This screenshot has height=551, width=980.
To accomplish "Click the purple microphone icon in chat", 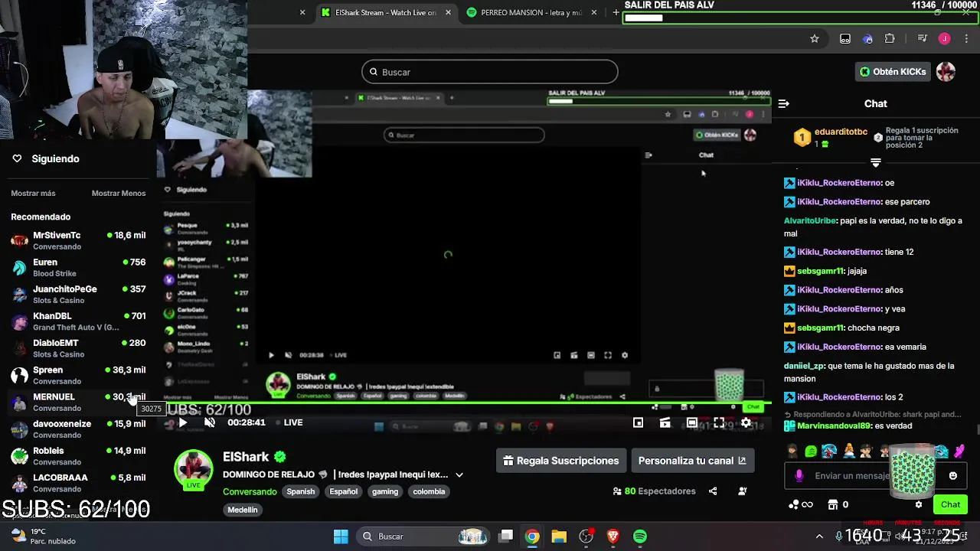I will click(x=799, y=475).
